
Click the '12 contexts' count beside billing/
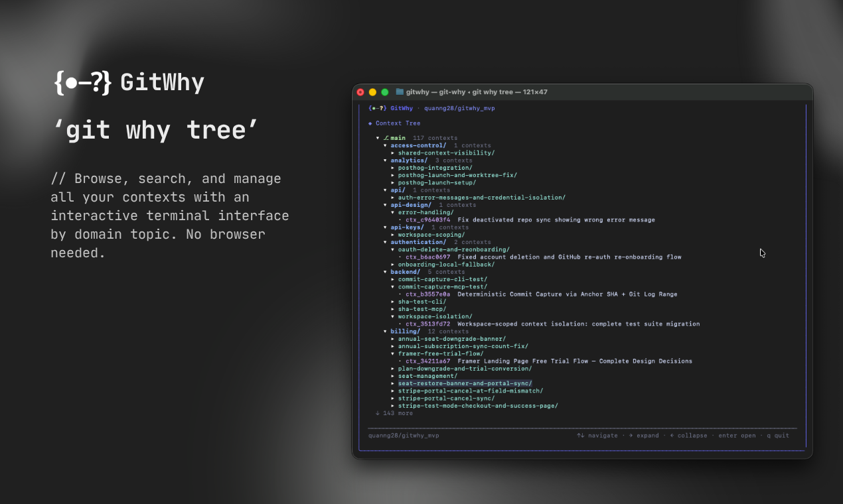448,331
